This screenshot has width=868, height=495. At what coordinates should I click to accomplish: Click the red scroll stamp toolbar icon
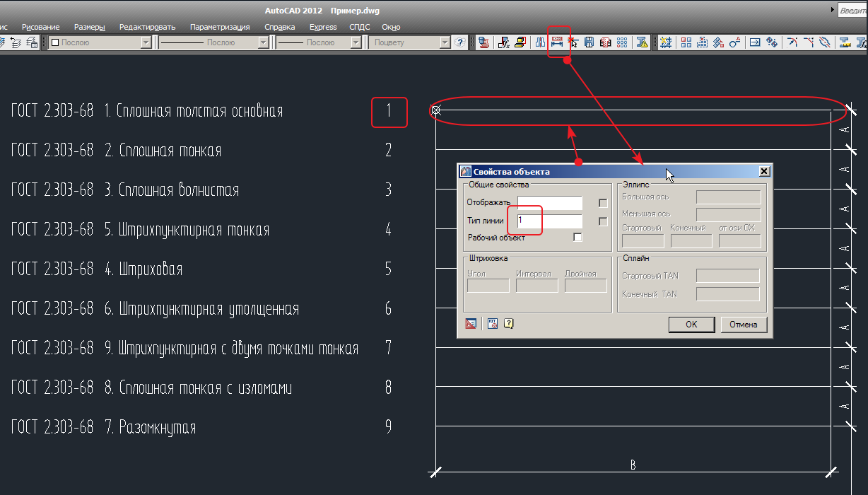tap(482, 42)
